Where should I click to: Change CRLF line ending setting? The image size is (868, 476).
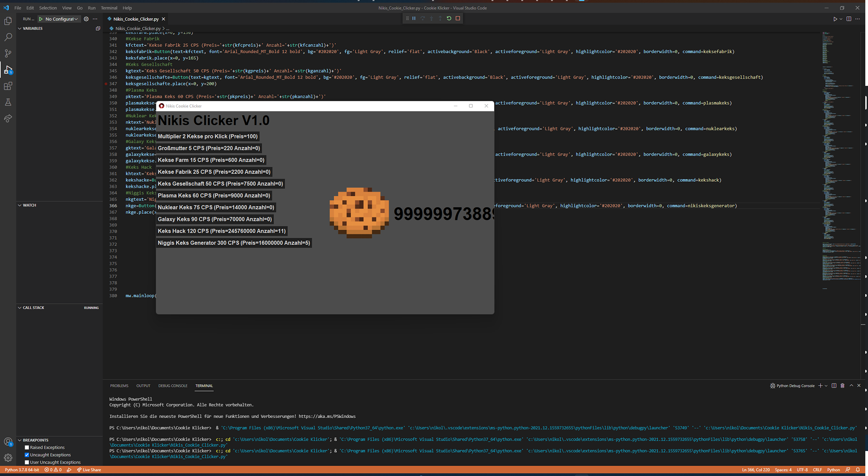(x=817, y=470)
